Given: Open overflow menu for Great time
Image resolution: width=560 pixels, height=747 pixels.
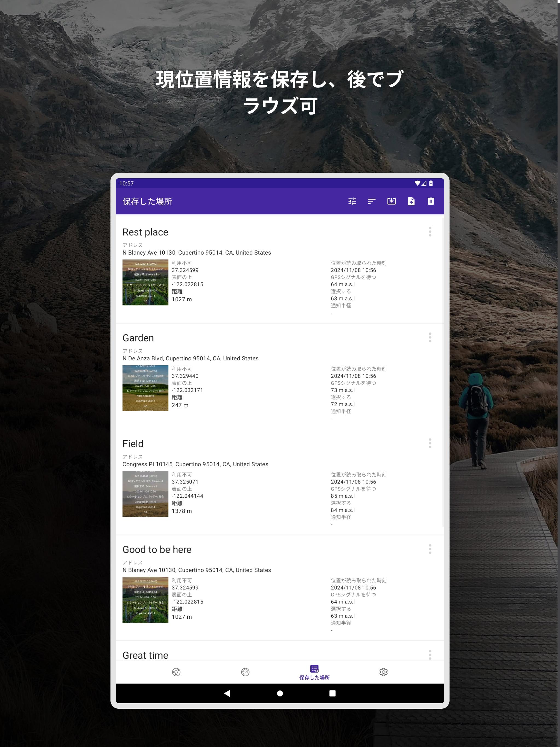Looking at the screenshot, I should (430, 655).
